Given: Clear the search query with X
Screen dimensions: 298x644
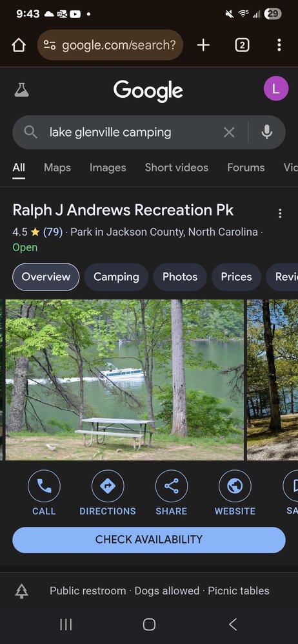Looking at the screenshot, I should point(229,132).
